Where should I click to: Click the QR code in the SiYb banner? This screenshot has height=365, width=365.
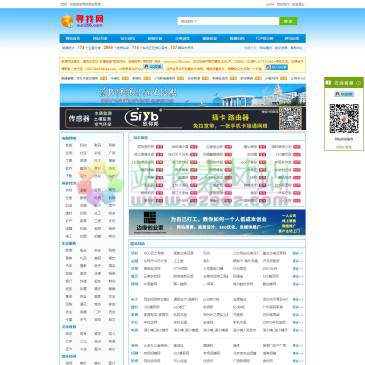point(290,119)
